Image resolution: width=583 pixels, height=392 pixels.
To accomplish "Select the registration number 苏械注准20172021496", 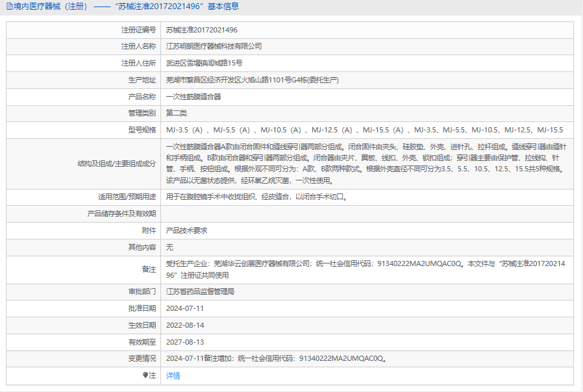I will 201,30.
